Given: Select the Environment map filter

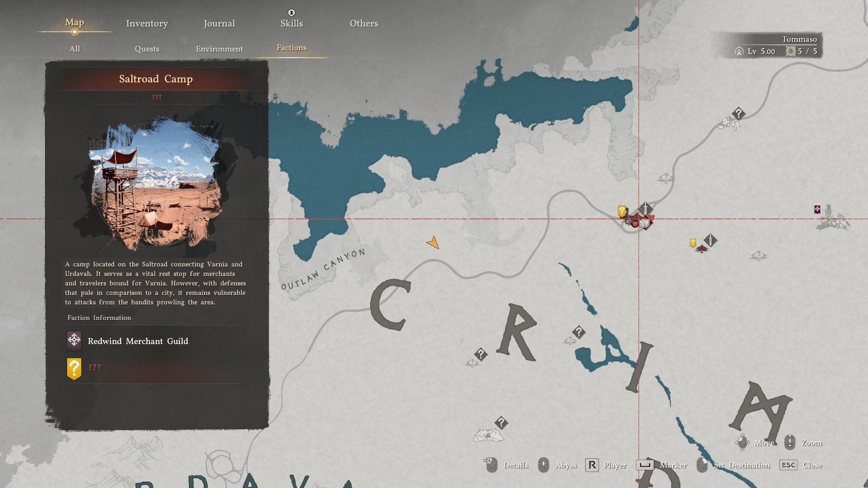Looking at the screenshot, I should tap(219, 49).
